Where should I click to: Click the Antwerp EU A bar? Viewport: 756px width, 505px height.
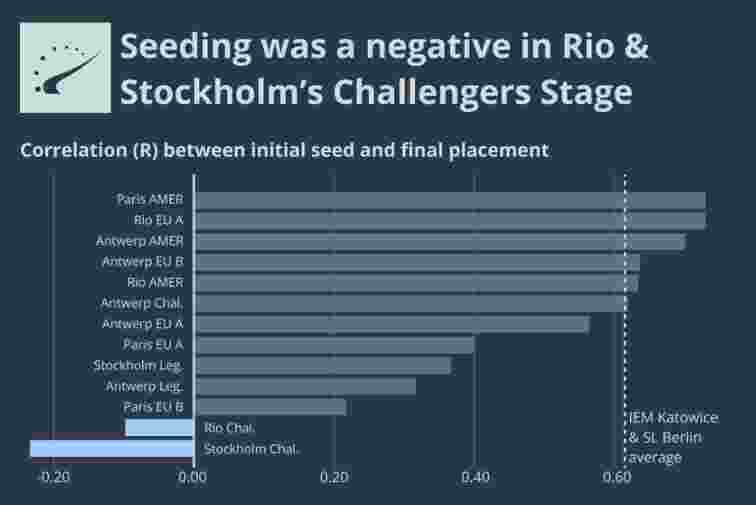pyautogui.click(x=391, y=324)
